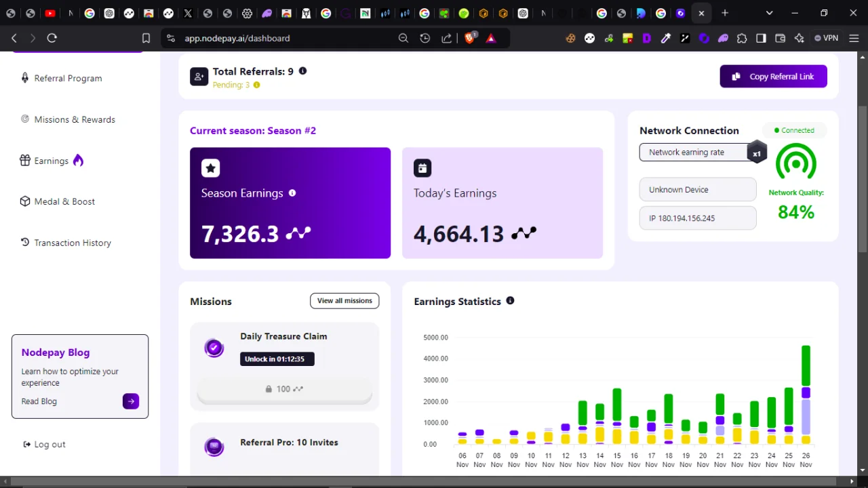This screenshot has width=868, height=488.
Task: Click the Read Blog link
Action: 39,401
